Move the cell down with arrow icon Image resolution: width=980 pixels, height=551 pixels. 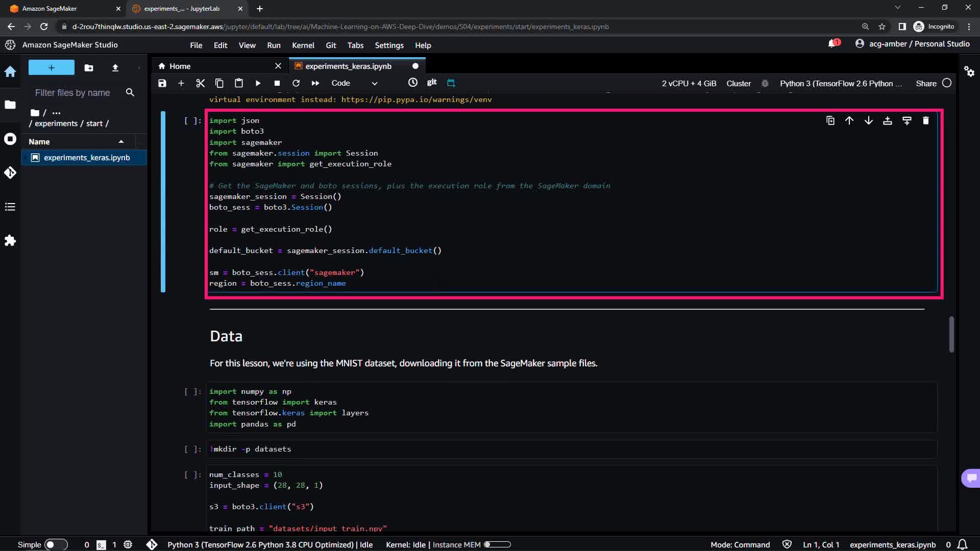868,121
